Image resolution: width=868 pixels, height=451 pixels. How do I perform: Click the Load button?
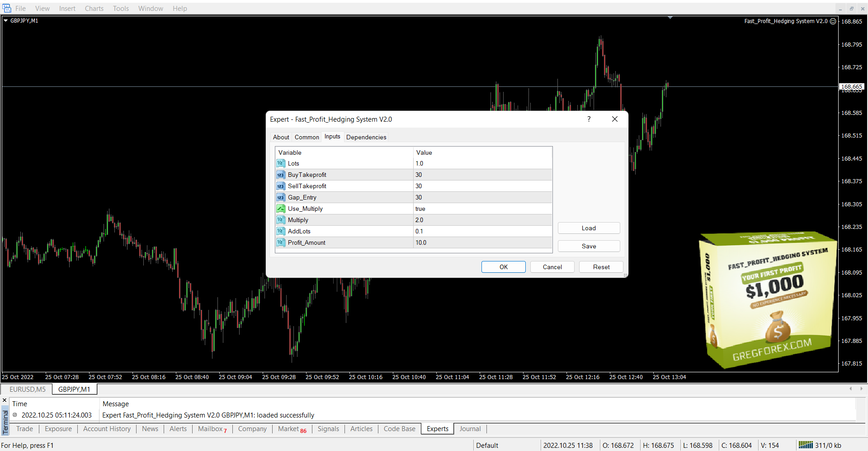click(x=588, y=228)
